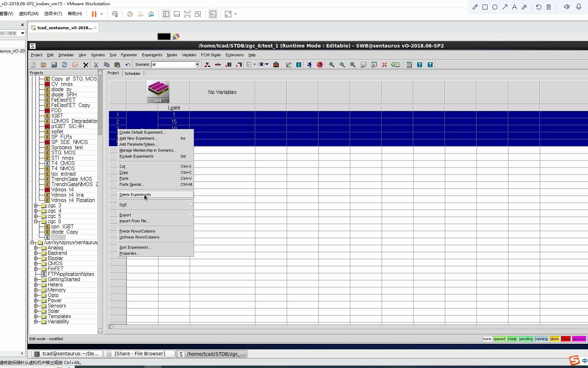Image resolution: width=588 pixels, height=368 pixels.
Task: Select experiment row 2 header
Action: point(118,122)
